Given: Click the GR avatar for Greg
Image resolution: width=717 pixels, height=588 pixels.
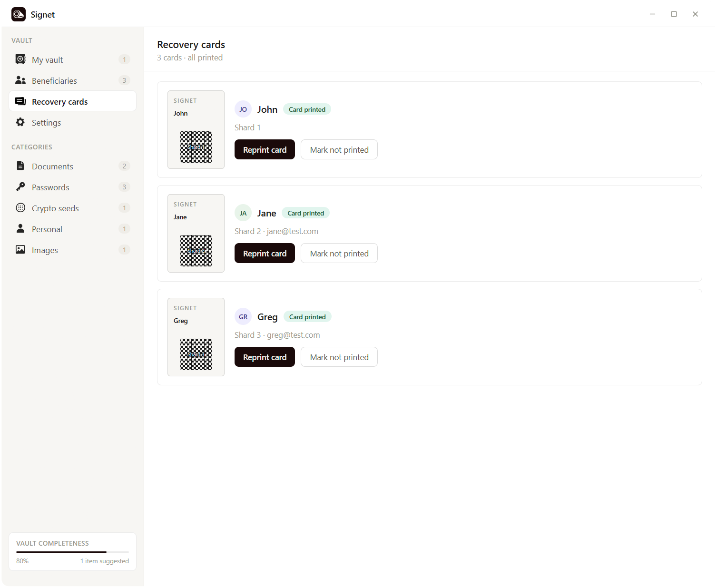Looking at the screenshot, I should [x=243, y=317].
